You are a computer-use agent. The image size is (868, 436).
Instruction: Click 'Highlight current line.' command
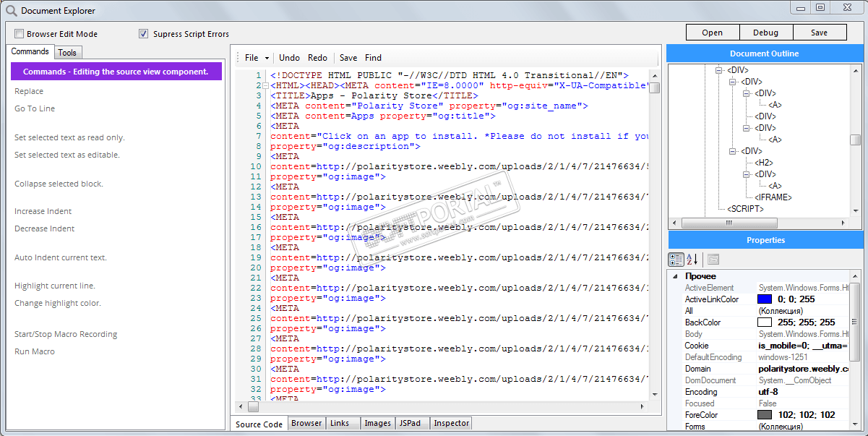[x=55, y=286]
